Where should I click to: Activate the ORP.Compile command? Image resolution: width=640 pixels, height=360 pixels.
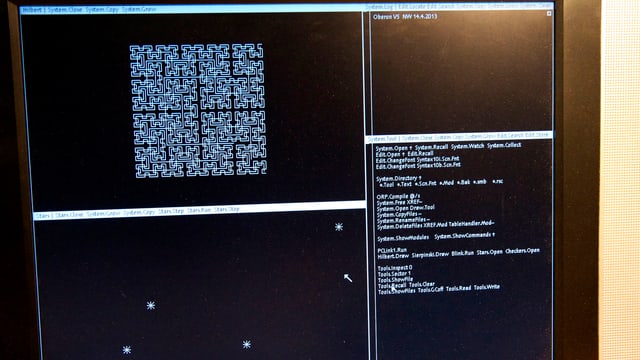(x=392, y=196)
